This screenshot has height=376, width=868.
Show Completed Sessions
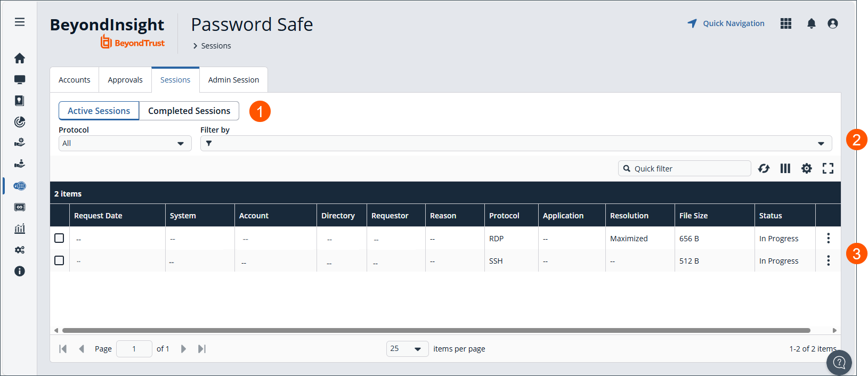pos(189,111)
